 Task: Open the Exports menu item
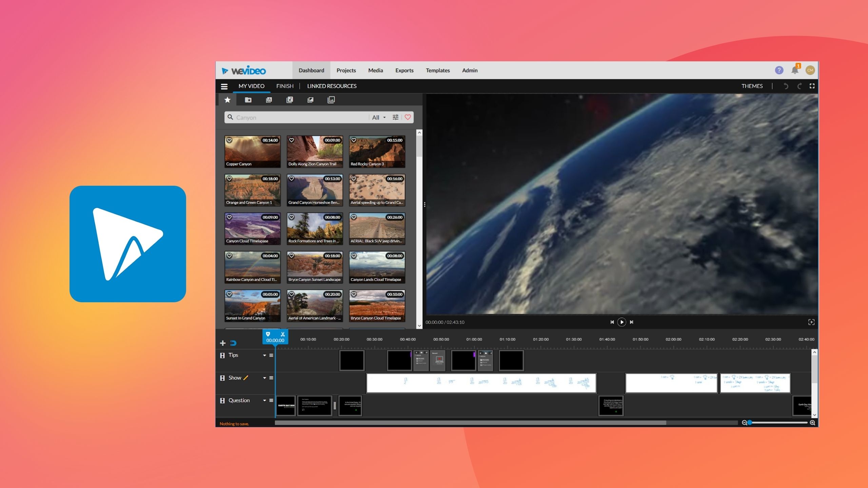click(x=404, y=70)
